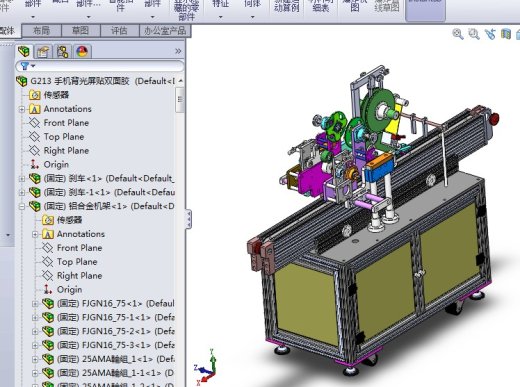
Task: Click Zoom to Fit magnifier icon
Action: (x=458, y=34)
